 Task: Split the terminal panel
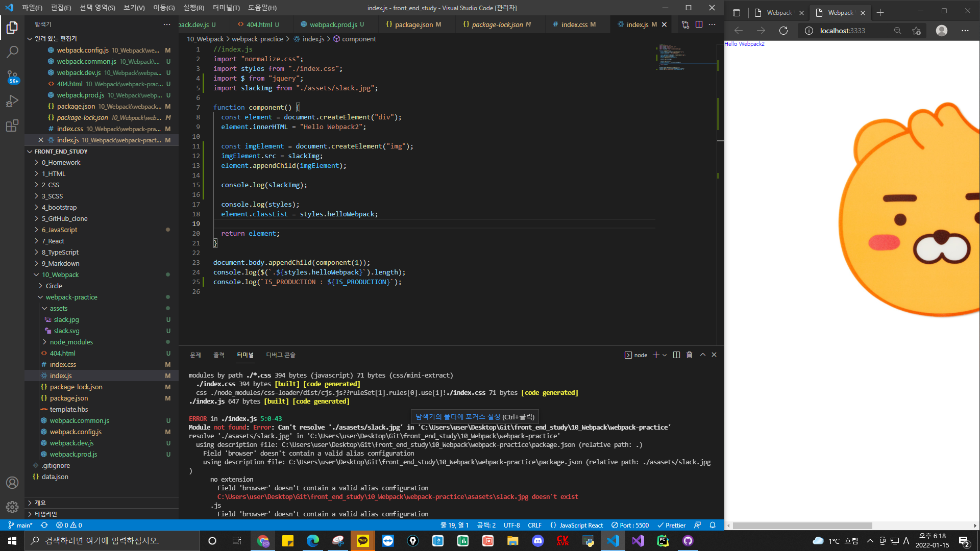click(x=676, y=355)
